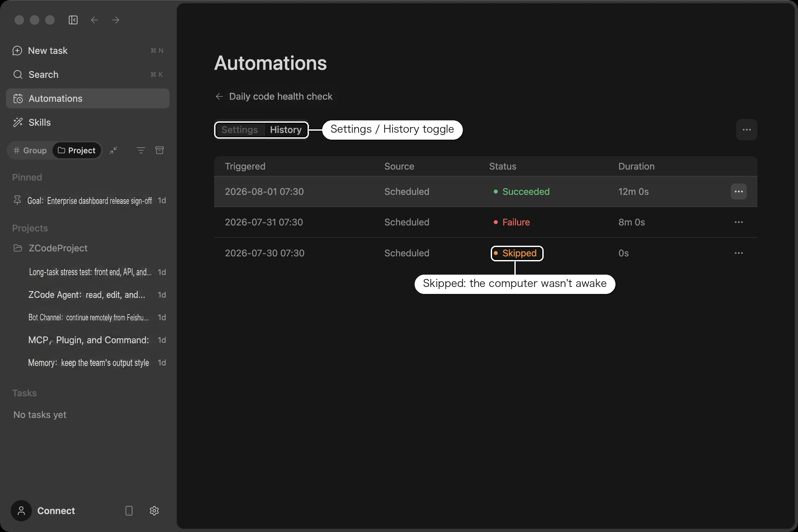Click the Connect account button

point(56,511)
